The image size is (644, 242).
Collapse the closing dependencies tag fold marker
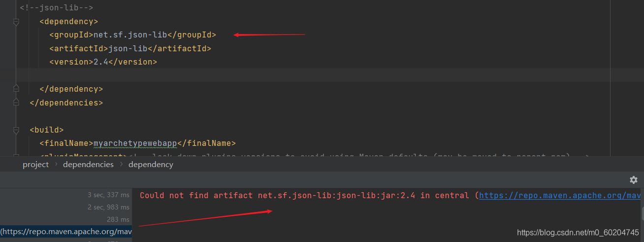click(x=16, y=103)
